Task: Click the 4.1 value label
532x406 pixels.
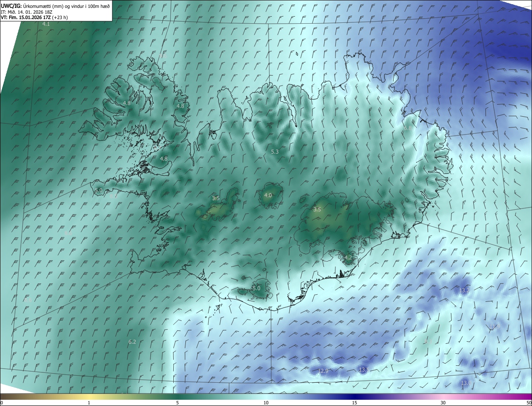Action: [x=46, y=24]
